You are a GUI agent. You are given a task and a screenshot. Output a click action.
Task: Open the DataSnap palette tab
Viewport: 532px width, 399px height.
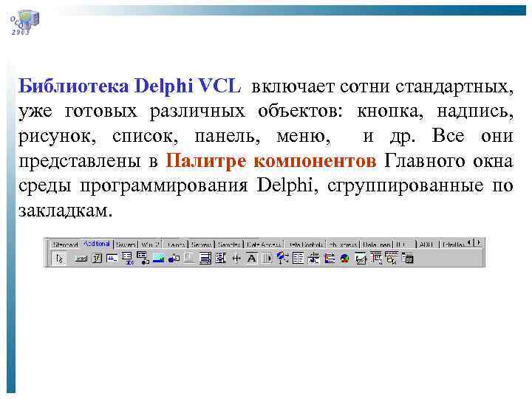pos(376,245)
